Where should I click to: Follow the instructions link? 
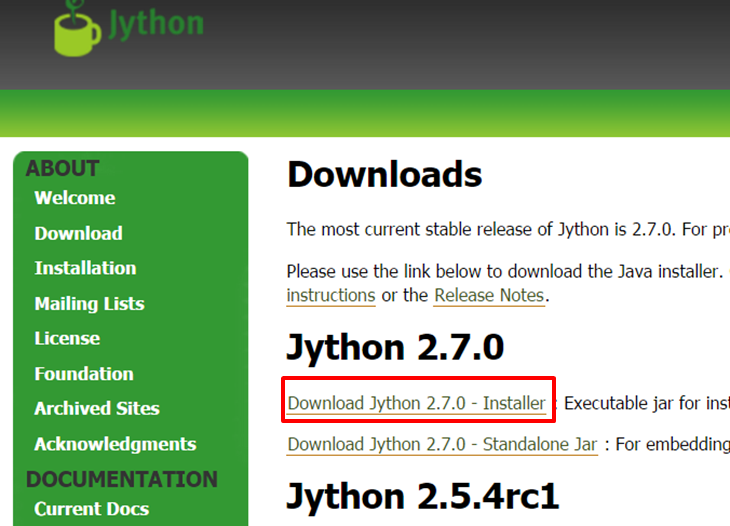(331, 296)
